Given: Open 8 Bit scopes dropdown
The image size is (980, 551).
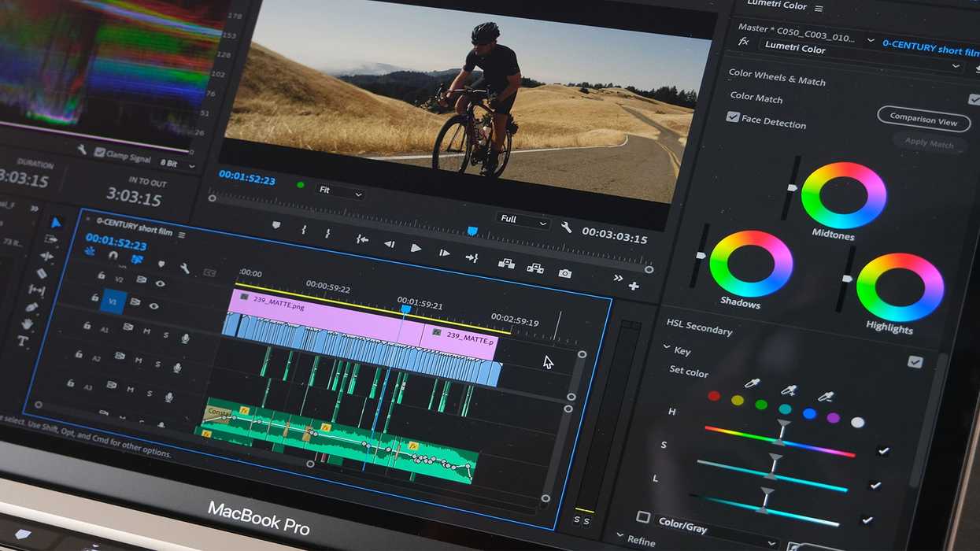Looking at the screenshot, I should point(178,164).
